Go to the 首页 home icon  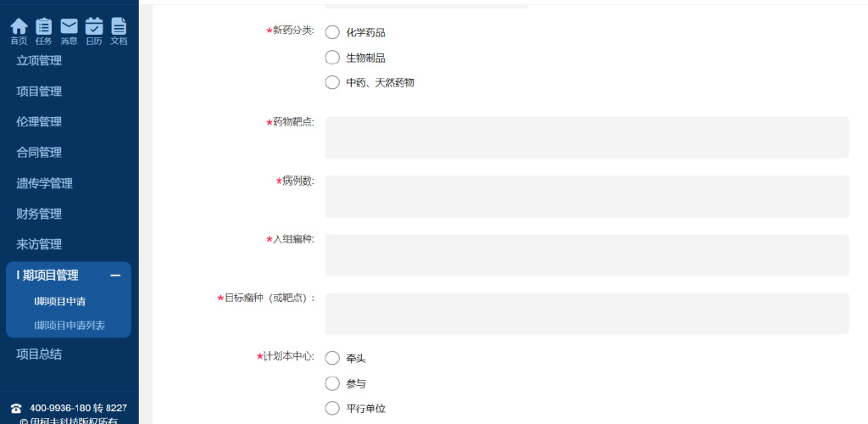click(x=19, y=27)
